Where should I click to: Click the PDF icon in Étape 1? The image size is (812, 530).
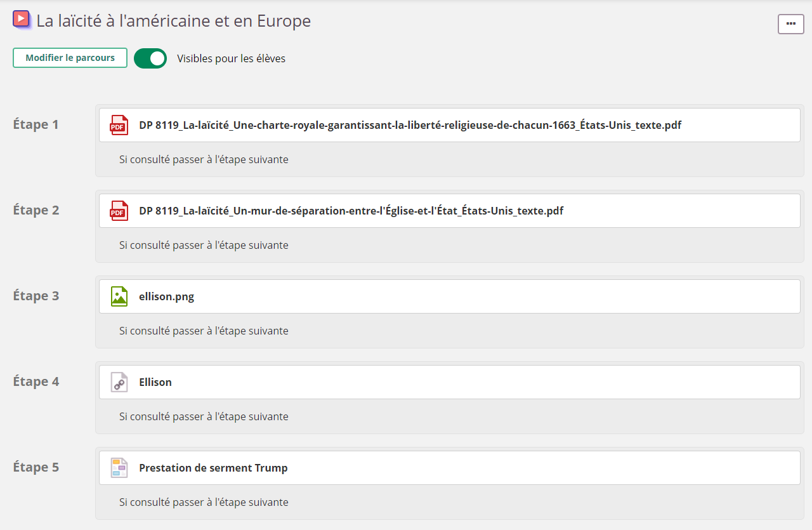click(x=119, y=125)
